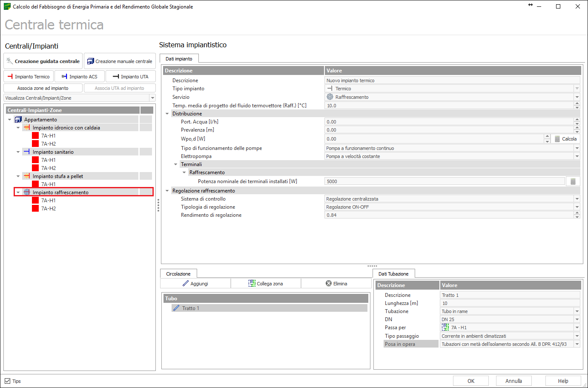The height and width of the screenshot is (388, 588).
Task: Open the Tubazione type dropdown
Action: pyautogui.click(x=577, y=311)
